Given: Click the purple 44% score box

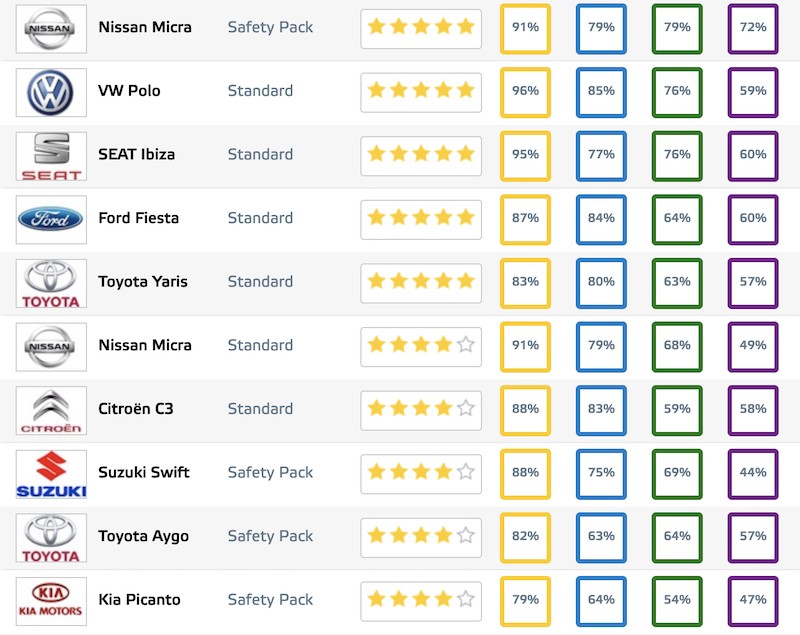Looking at the screenshot, I should pyautogui.click(x=753, y=472).
